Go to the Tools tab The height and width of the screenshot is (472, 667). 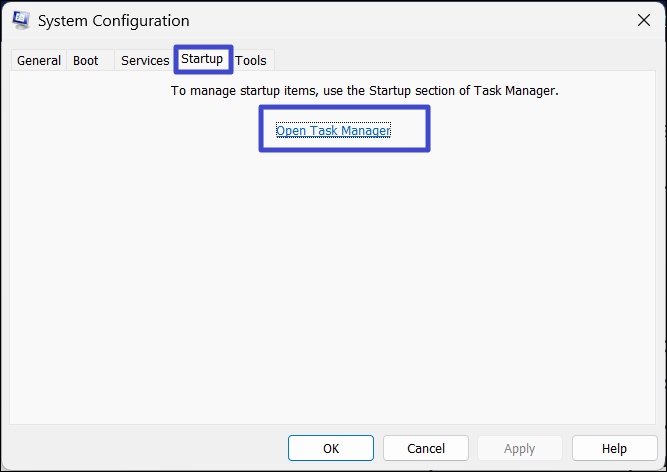(251, 60)
